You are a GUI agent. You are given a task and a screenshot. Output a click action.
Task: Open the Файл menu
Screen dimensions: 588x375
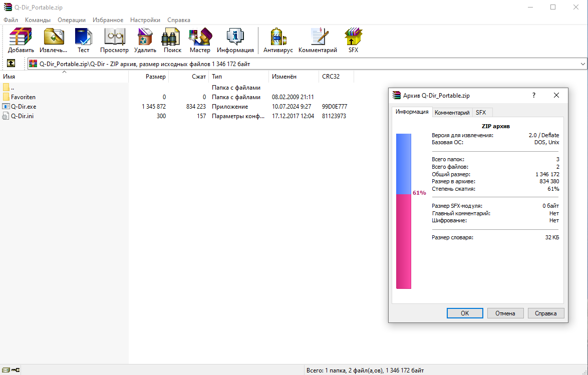[11, 20]
